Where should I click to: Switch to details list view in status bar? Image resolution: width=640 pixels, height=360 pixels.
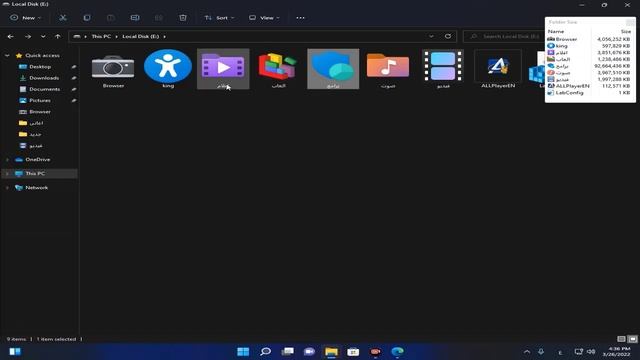tap(621, 339)
